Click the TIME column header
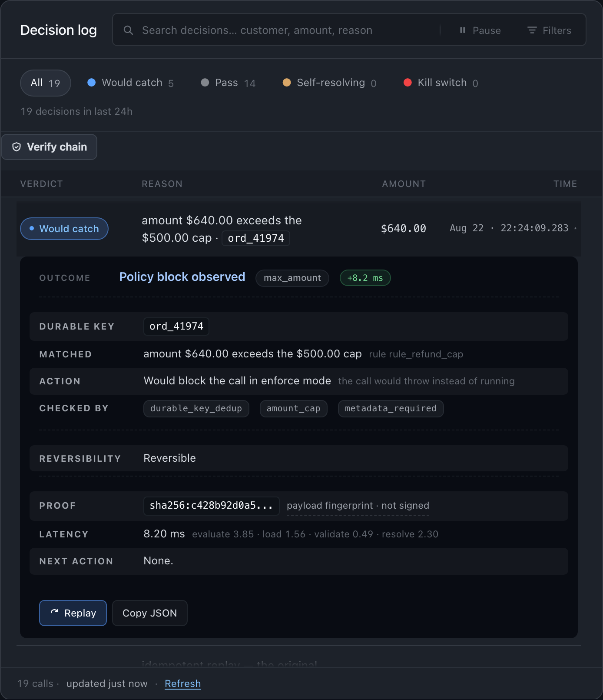The width and height of the screenshot is (603, 700). tap(565, 184)
